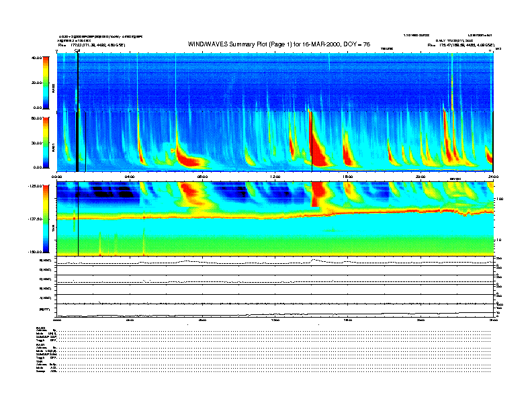Click the TNR vertical axis label
This screenshot has height=411, width=532.
click(53, 230)
